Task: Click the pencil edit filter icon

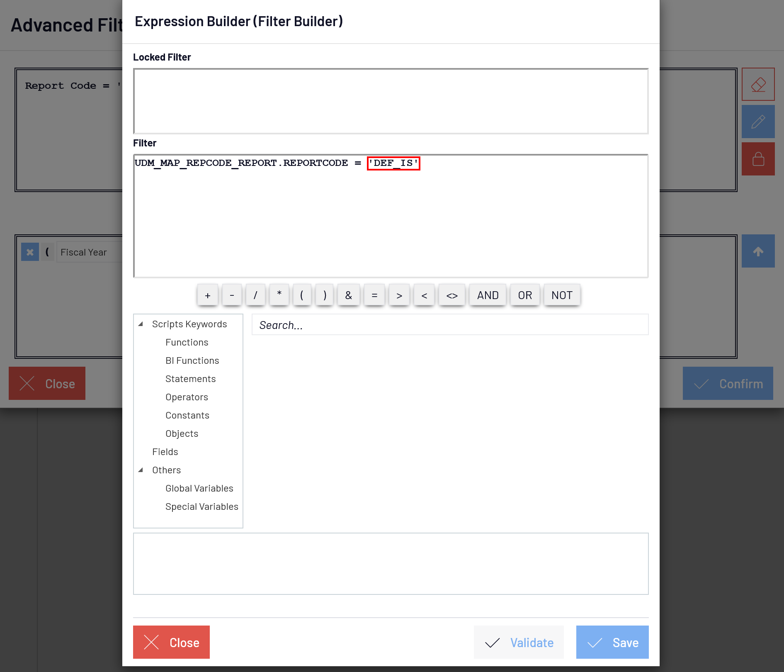Action: [758, 122]
